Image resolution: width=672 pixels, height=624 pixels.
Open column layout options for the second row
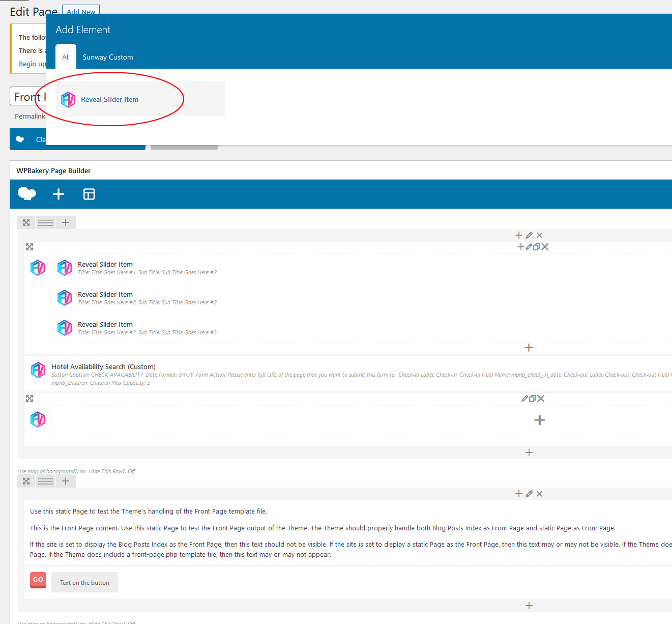(x=46, y=481)
